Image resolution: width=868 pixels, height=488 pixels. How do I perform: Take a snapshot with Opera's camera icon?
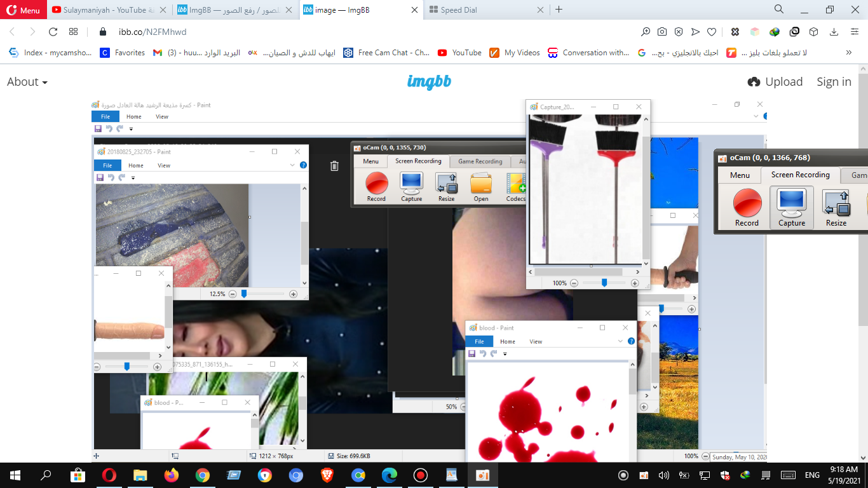tap(662, 32)
